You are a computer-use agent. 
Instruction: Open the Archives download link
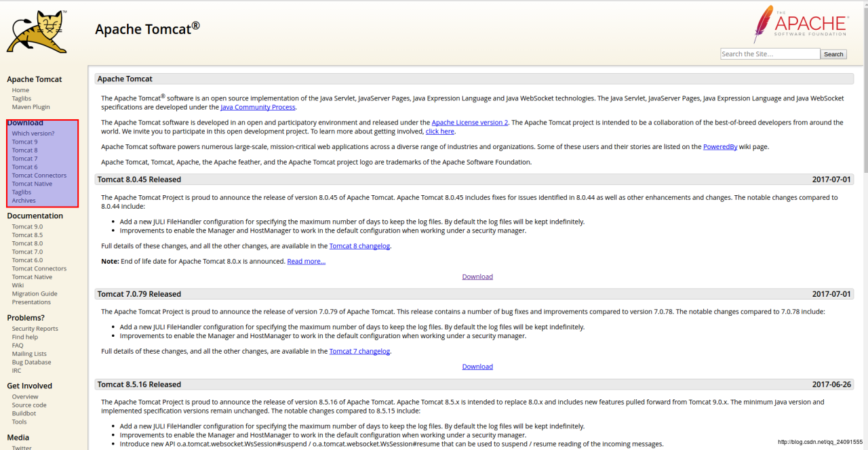point(24,201)
